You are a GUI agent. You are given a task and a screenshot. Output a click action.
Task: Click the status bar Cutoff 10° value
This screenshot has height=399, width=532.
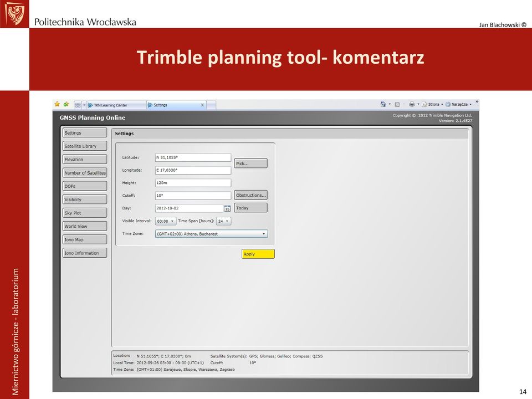pos(253,362)
